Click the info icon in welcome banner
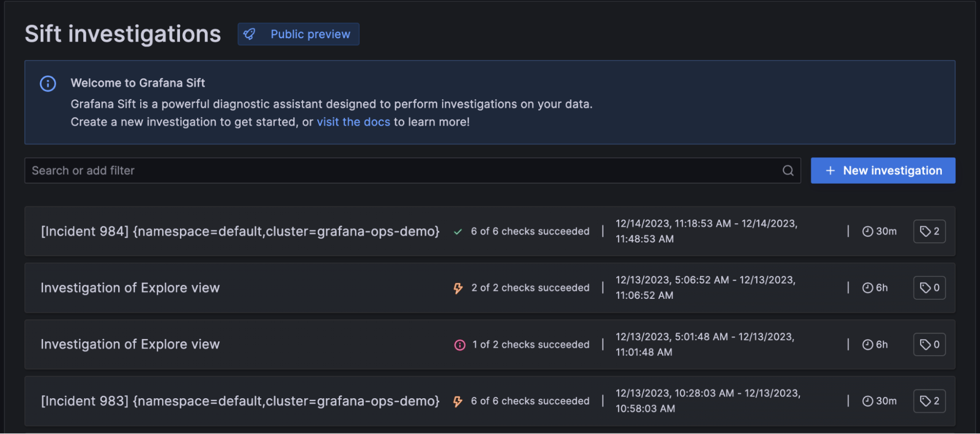The height and width of the screenshot is (434, 980). (48, 83)
